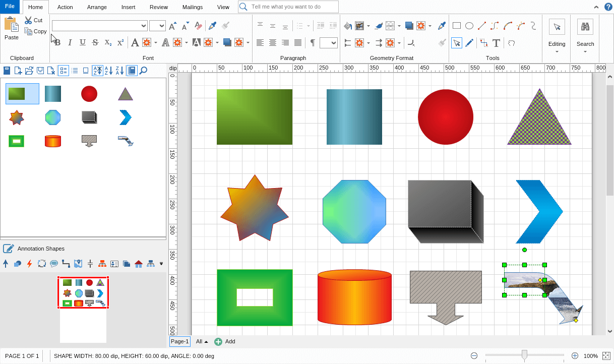Click the fit page icon in status bar
This screenshot has width=614, height=364.
coord(606,355)
